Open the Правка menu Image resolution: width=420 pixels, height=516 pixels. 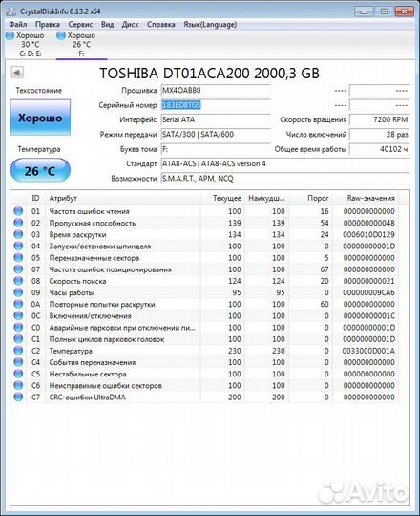(48, 24)
